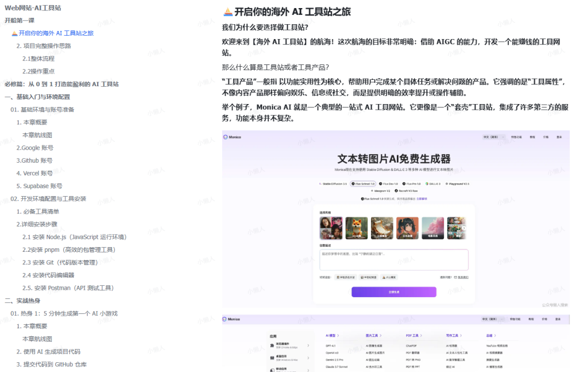The image size is (588, 372).
Task: Choose the Recraft V3 Raw model option
Action: coord(406,191)
